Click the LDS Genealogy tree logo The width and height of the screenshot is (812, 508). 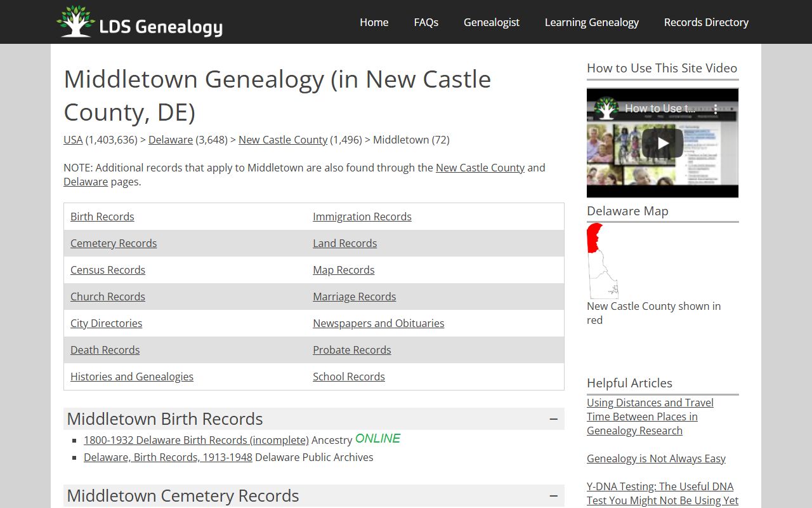[x=76, y=22]
